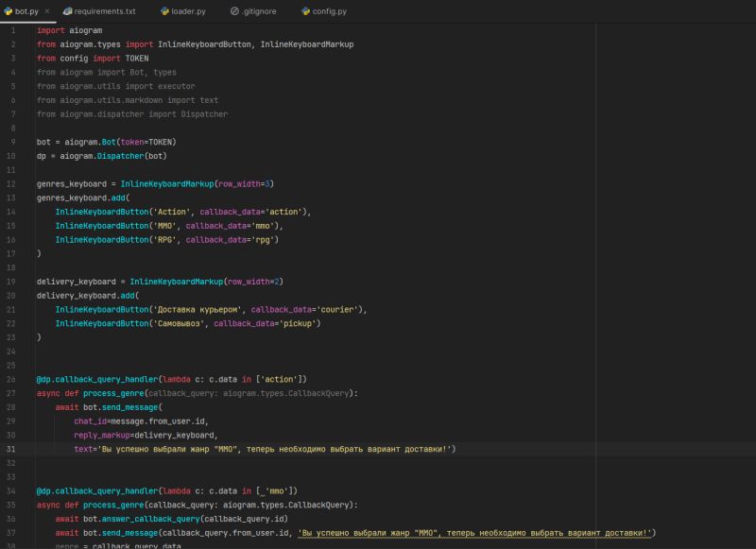Click decorator line with ['action'] lambda
Screen dimensions: 756x549
coord(172,379)
